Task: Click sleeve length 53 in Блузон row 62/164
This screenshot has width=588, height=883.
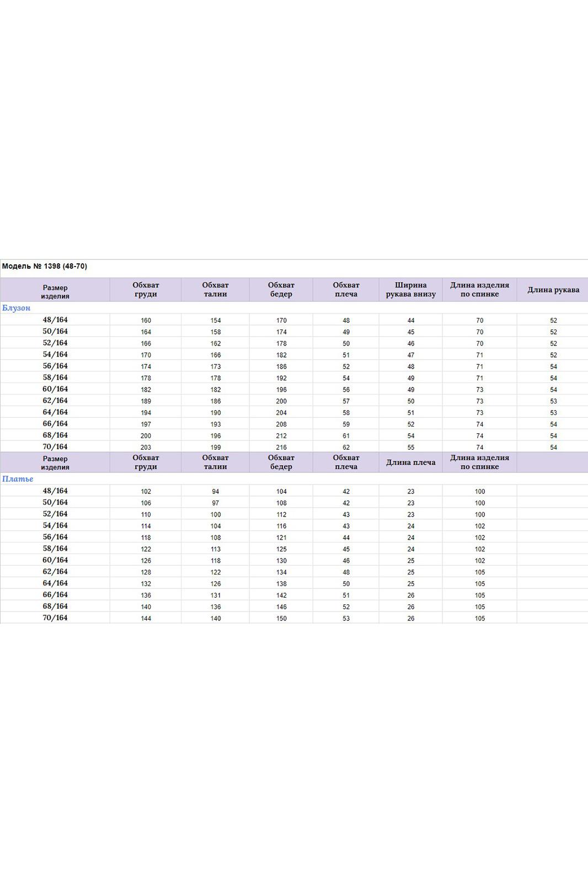Action: tap(553, 401)
